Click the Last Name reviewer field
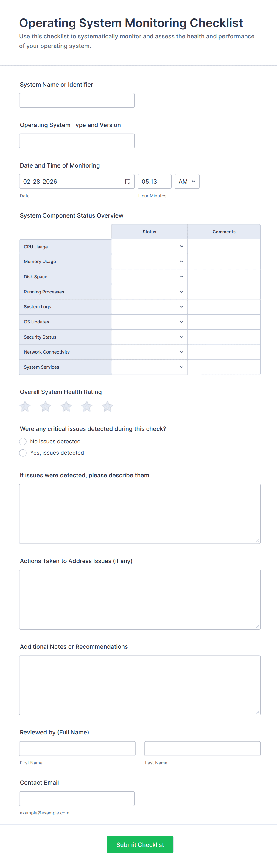Image resolution: width=277 pixels, height=868 pixels. coord(203,748)
